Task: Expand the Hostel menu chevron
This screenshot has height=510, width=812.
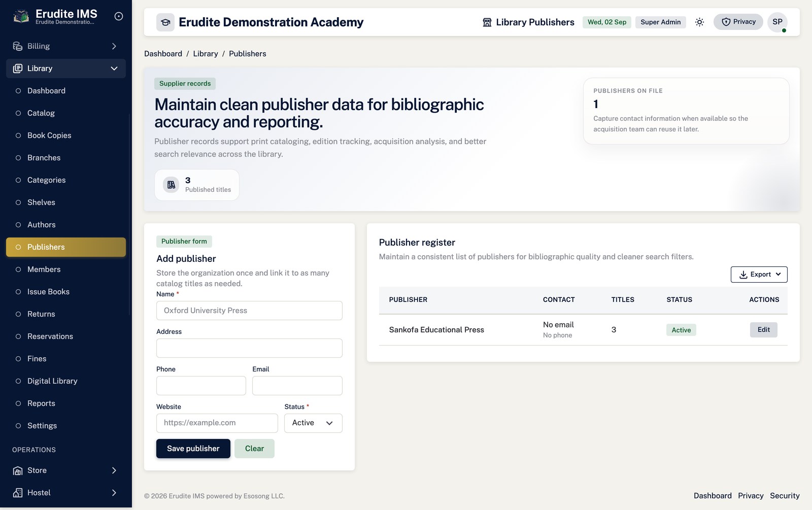Action: pos(114,493)
